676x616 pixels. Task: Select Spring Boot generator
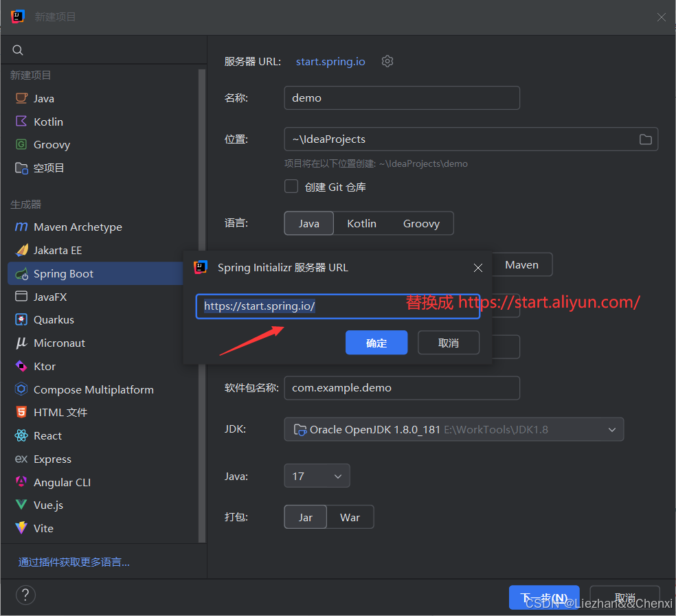95,274
